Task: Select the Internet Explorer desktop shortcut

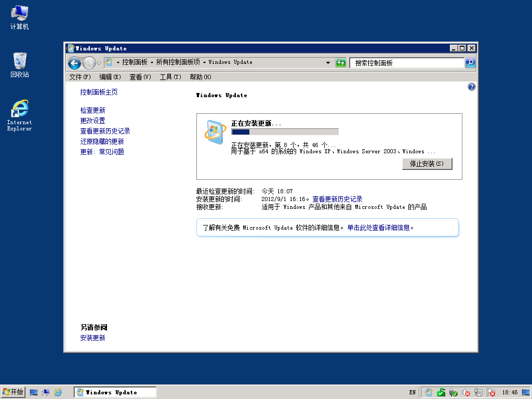Action: (x=19, y=115)
